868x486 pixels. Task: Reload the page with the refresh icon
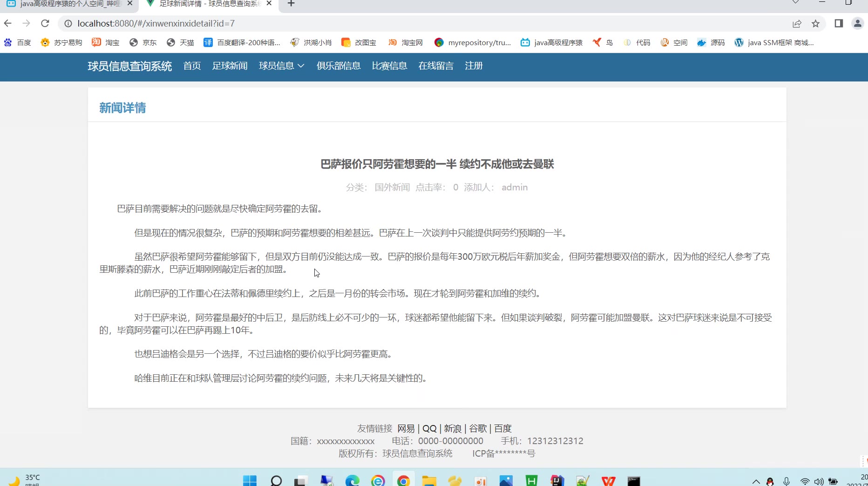tap(45, 23)
